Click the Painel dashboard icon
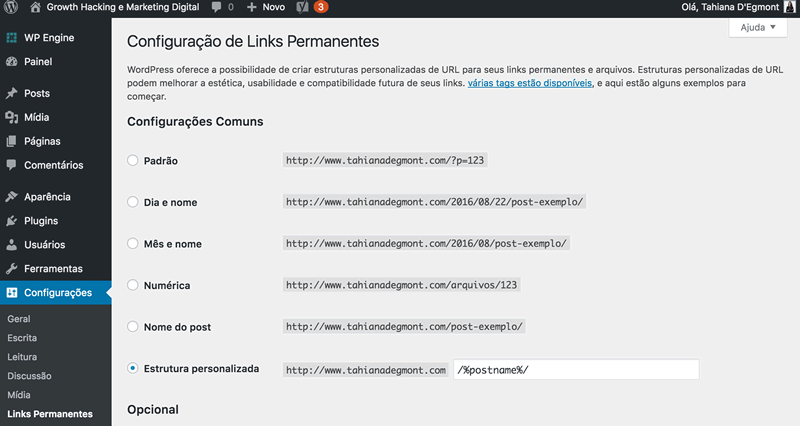Screen dimensions: 800x426 tap(12, 62)
